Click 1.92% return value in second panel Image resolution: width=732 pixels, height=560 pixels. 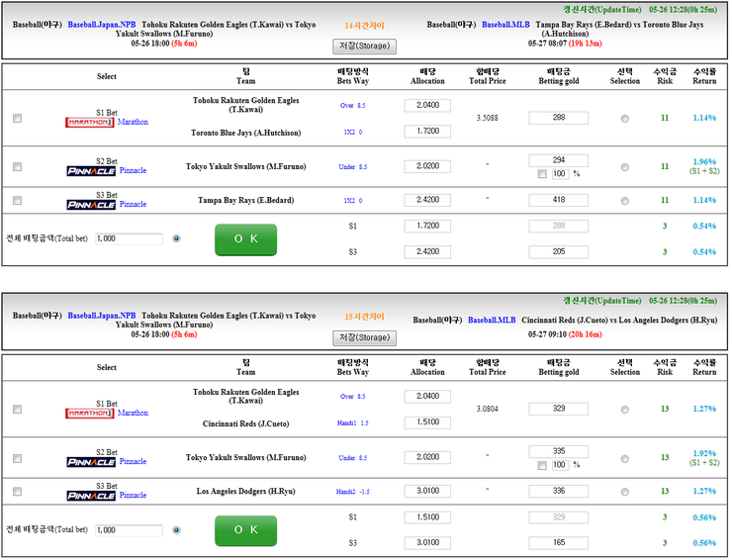click(x=704, y=453)
